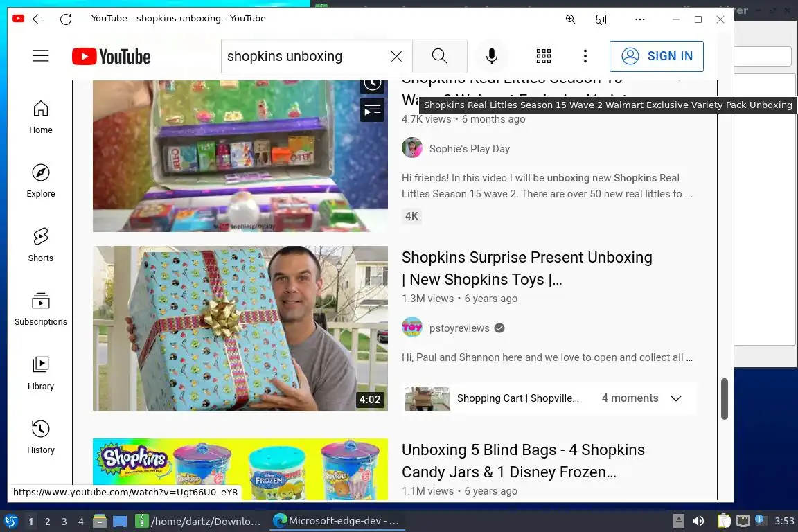This screenshot has width=798, height=532.
Task: Click the 3:53 clock in taskbar
Action: (783, 521)
